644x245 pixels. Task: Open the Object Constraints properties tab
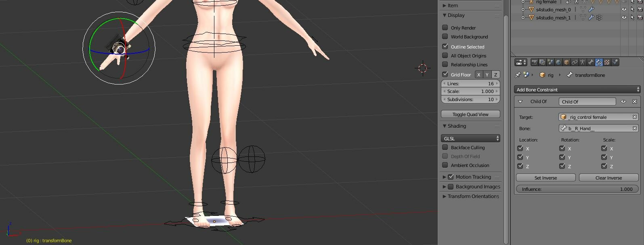coord(575,62)
